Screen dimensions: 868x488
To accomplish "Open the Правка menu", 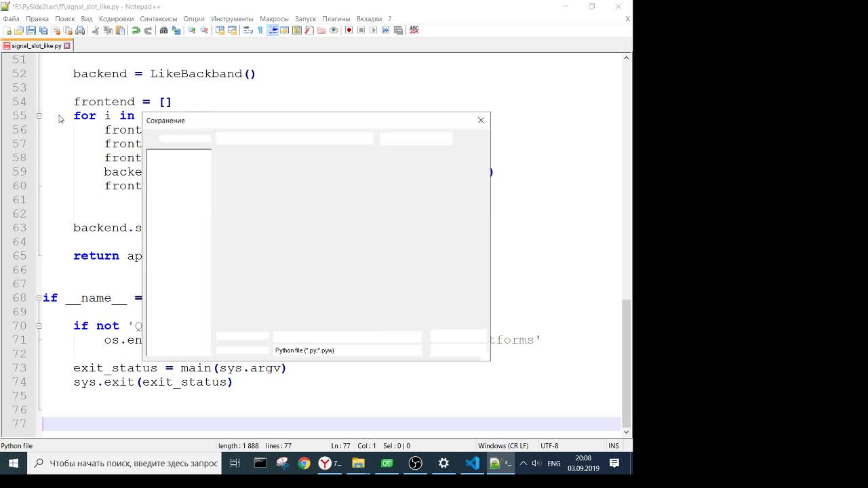I will coord(37,18).
